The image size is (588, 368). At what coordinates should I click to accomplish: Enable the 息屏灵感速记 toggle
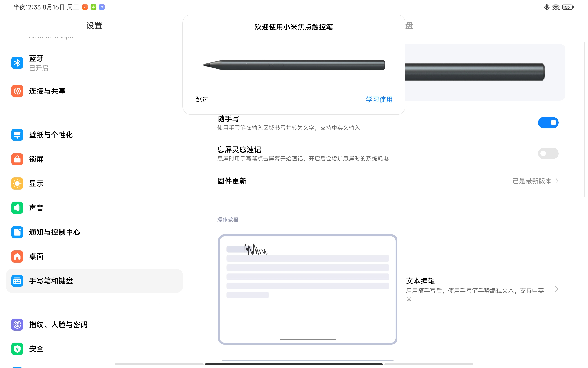[x=548, y=154]
